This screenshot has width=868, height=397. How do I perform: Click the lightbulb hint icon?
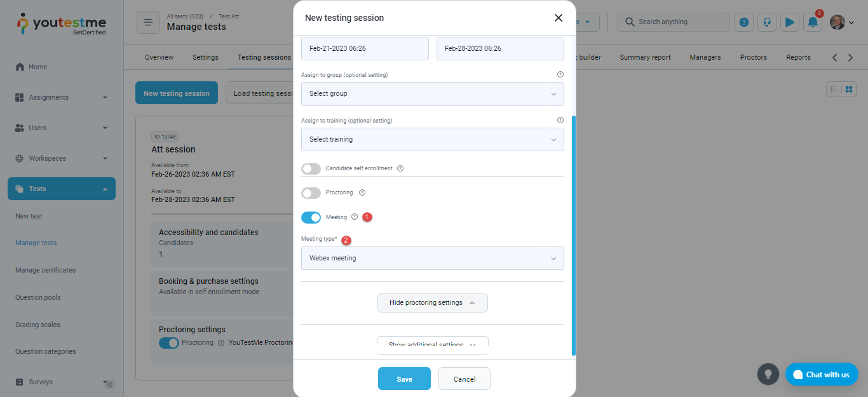coord(768,373)
